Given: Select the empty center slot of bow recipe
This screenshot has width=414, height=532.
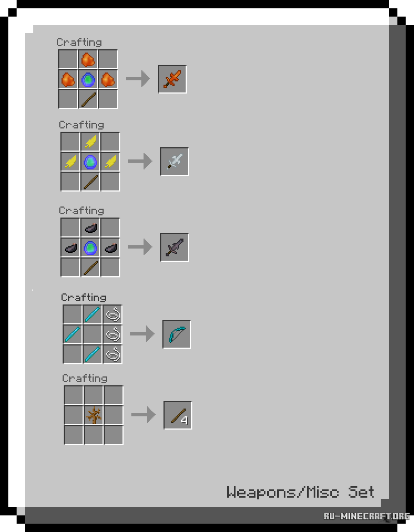Looking at the screenshot, I should point(93,334).
